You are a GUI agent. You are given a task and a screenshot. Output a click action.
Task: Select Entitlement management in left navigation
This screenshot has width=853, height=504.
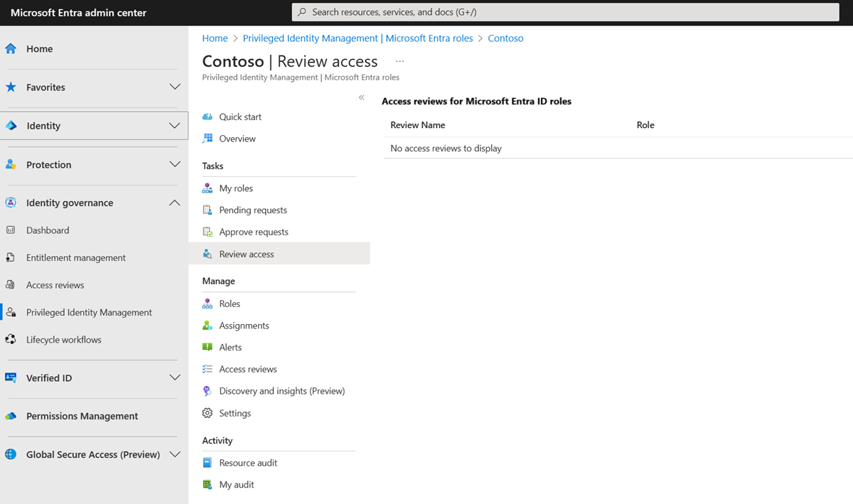(75, 257)
